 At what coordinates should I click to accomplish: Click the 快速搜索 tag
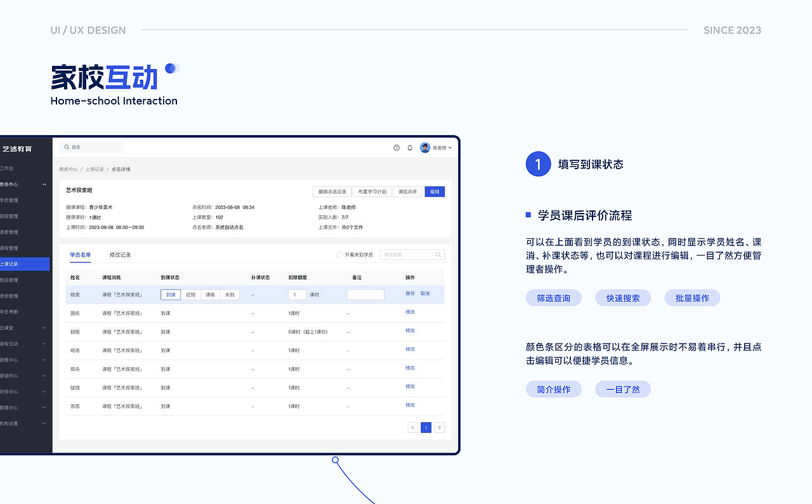623,298
